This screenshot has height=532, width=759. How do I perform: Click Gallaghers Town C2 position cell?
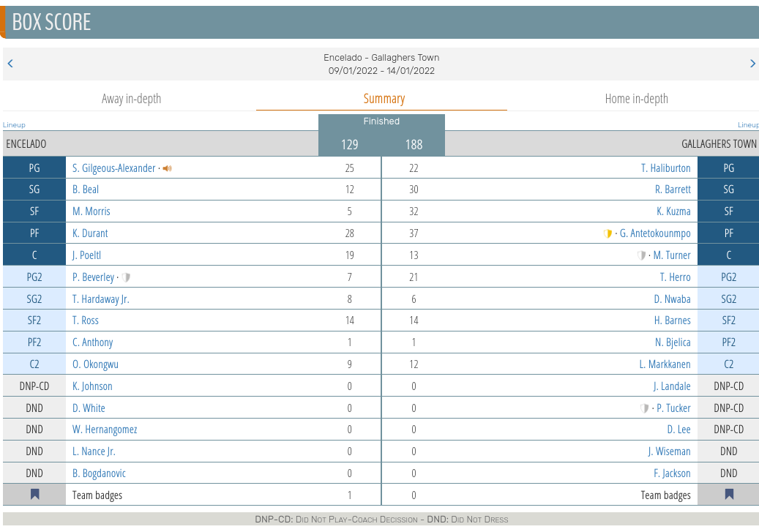point(728,364)
